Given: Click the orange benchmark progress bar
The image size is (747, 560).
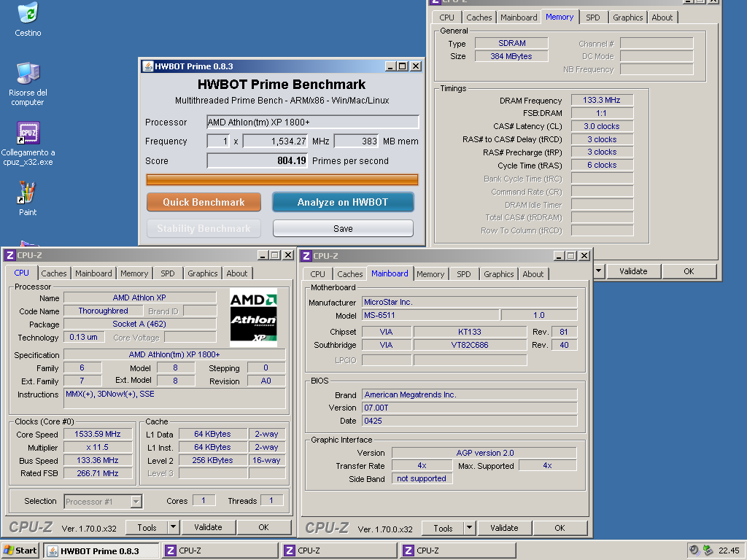Looking at the screenshot, I should [282, 179].
